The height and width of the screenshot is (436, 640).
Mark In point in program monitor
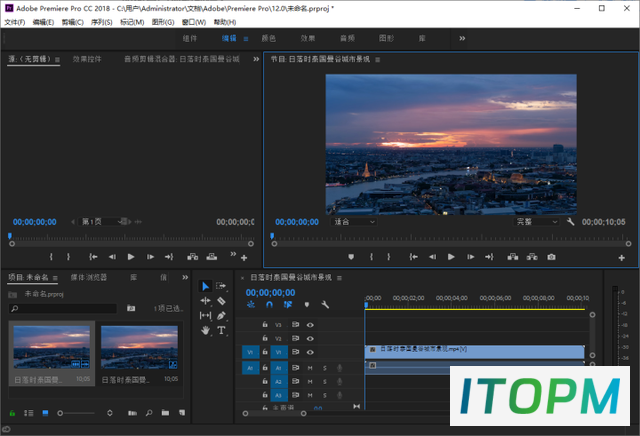(x=371, y=257)
